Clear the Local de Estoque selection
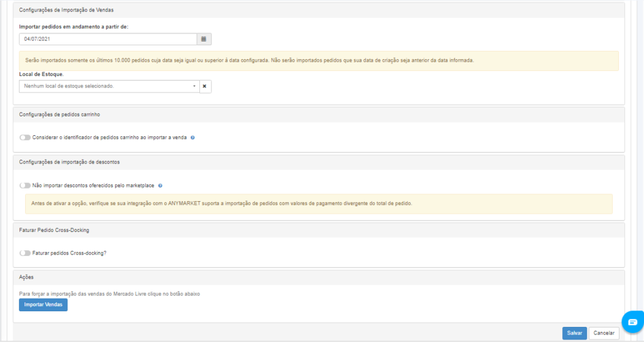644x342 pixels. [205, 86]
